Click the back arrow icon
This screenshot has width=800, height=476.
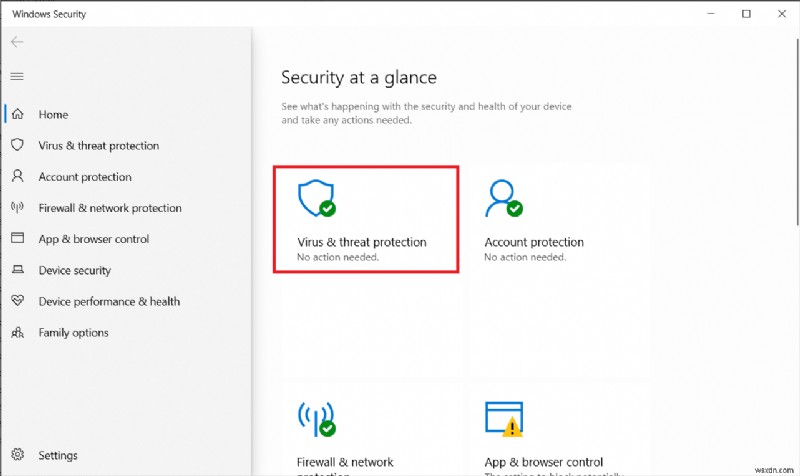pyautogui.click(x=17, y=42)
